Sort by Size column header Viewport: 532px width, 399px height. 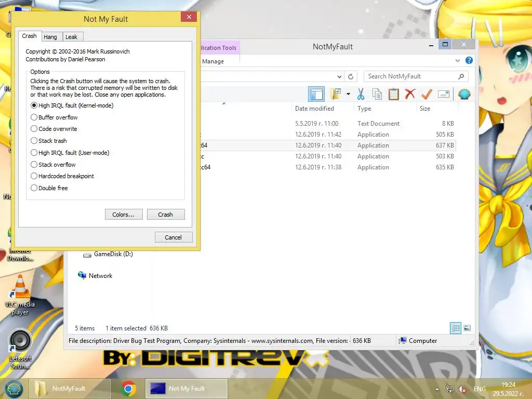(437, 109)
